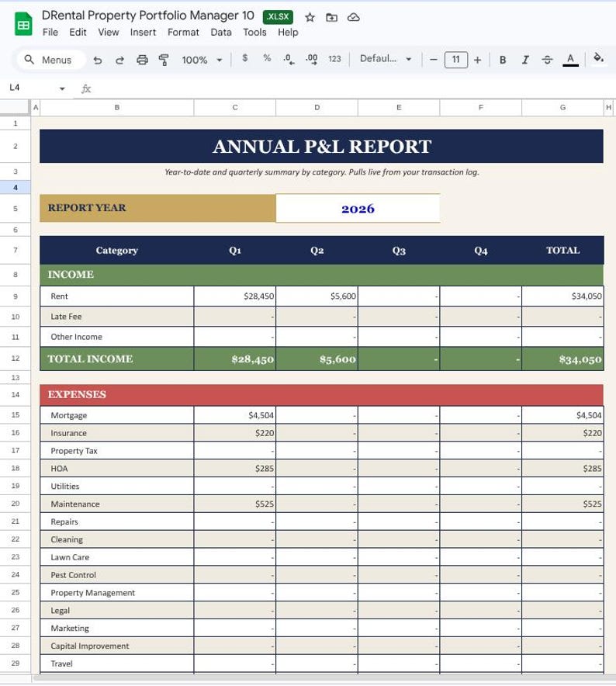The image size is (616, 686).
Task: Open the Help menu
Action: (288, 33)
